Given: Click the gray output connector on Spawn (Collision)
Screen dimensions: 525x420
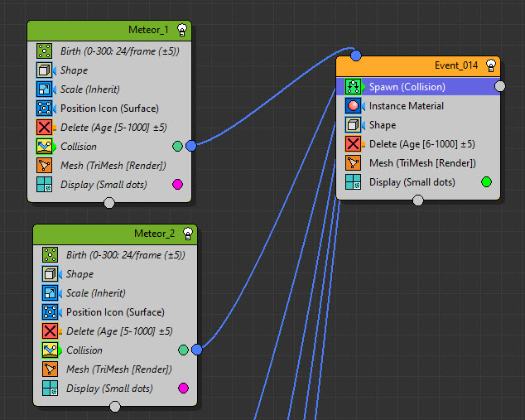Looking at the screenshot, I should [x=500, y=86].
